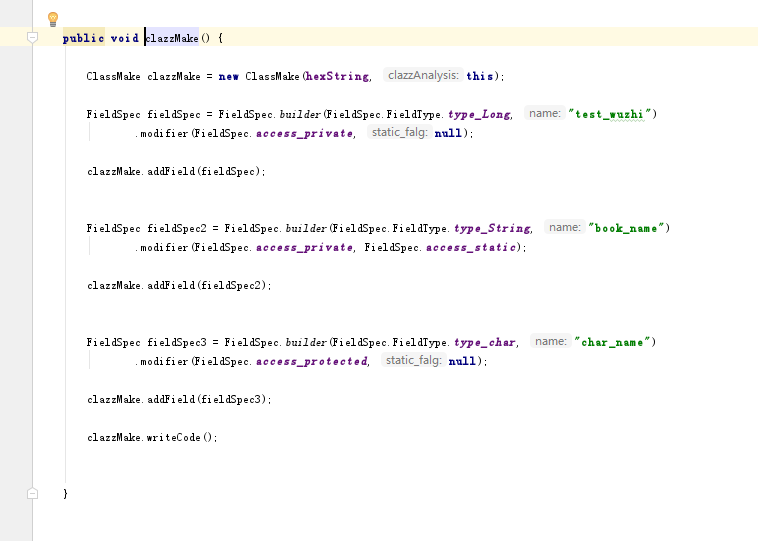
Task: Click the fieldSpec3 variable declaration name
Action: pyautogui.click(x=177, y=343)
